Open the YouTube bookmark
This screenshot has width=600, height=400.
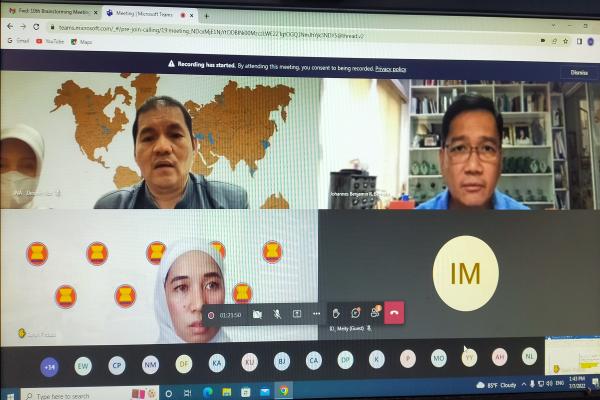click(50, 41)
